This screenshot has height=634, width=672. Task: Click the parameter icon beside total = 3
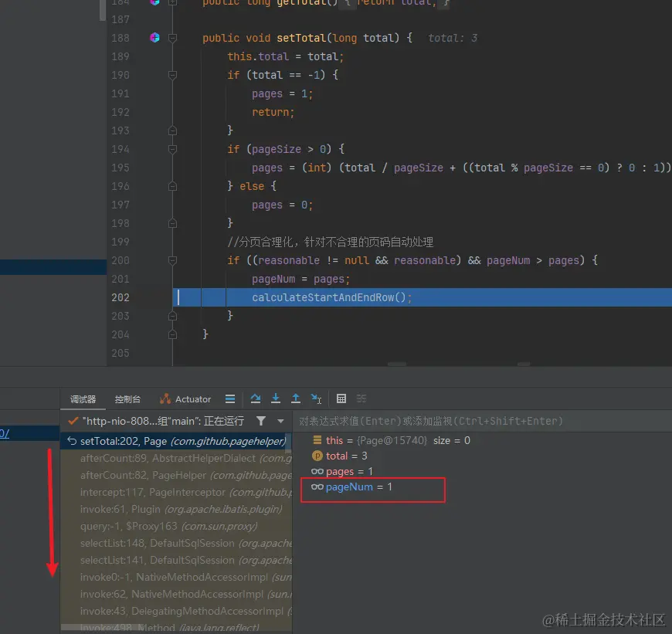[317, 456]
